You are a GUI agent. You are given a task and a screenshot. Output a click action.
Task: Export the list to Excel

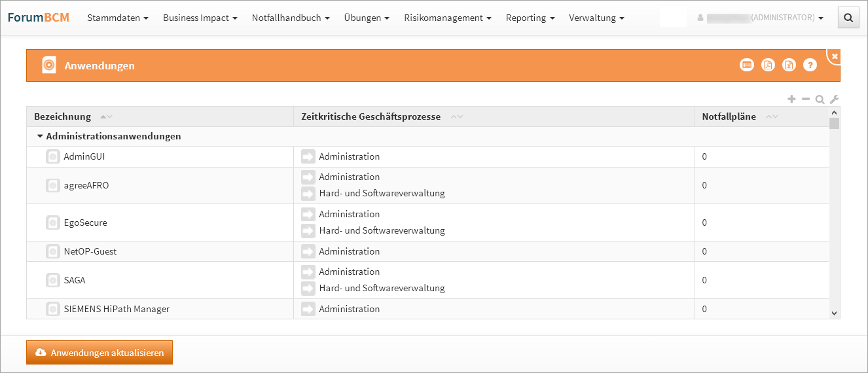[789, 65]
